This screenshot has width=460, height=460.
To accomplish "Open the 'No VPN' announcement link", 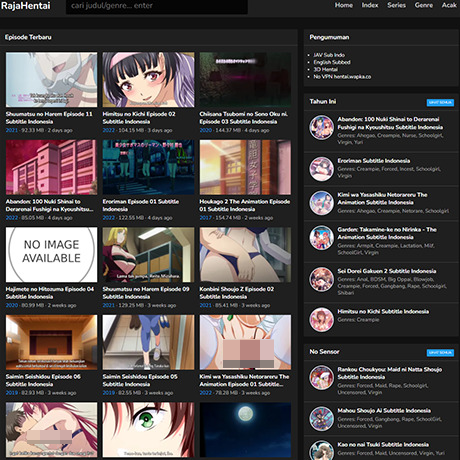I will pos(342,77).
